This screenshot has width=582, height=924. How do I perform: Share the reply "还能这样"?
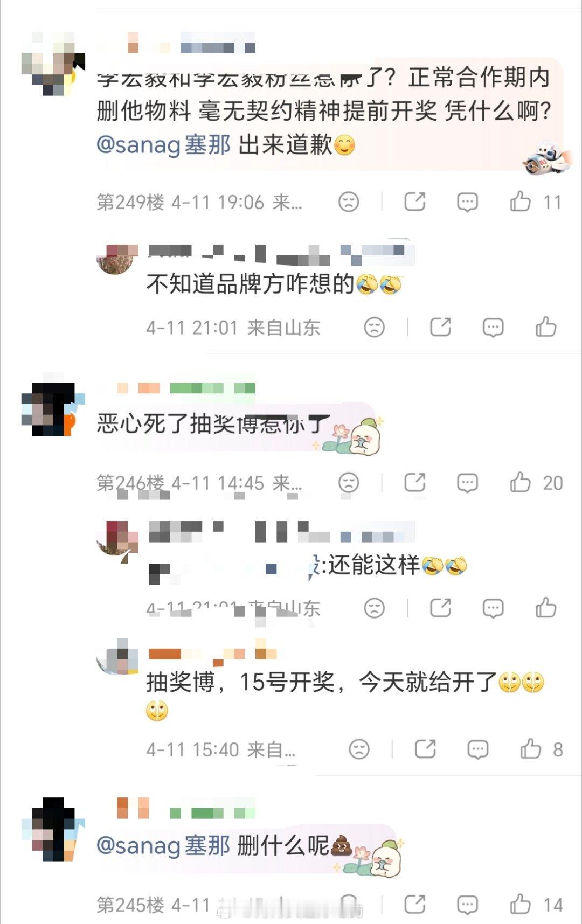pos(440,608)
